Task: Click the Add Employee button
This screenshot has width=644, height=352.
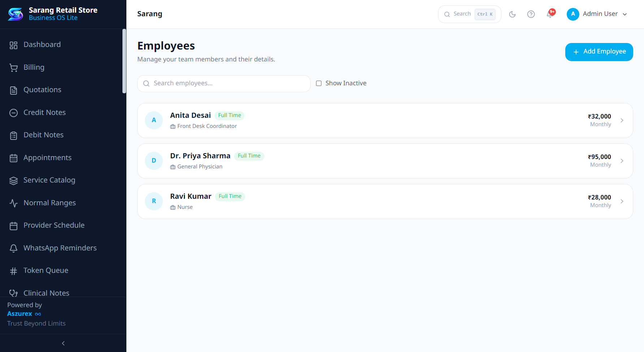Action: (599, 52)
